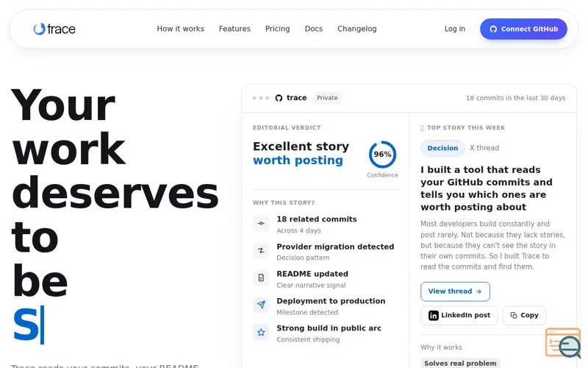Click the 'worth posting' blue text
This screenshot has width=588, height=368.
click(298, 160)
